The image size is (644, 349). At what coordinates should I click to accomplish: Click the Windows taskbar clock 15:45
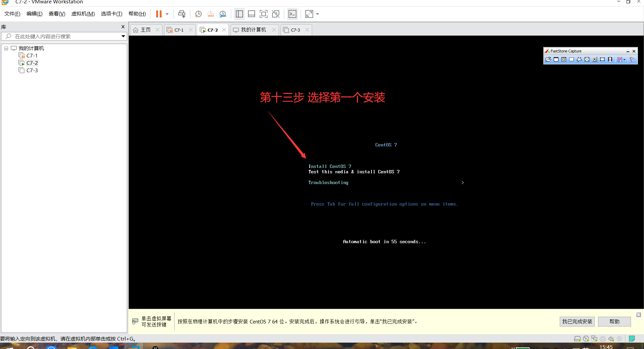point(606,347)
